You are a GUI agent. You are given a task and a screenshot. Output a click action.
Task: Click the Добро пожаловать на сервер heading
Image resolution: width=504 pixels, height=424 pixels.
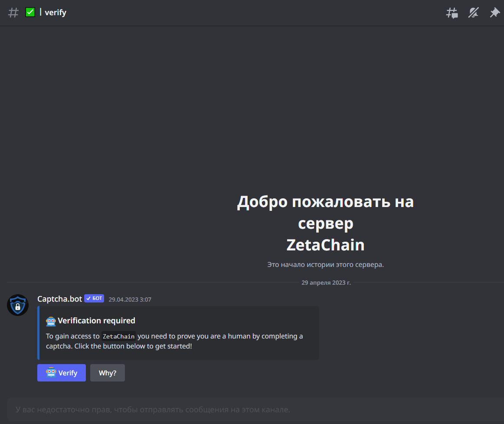[x=325, y=212]
